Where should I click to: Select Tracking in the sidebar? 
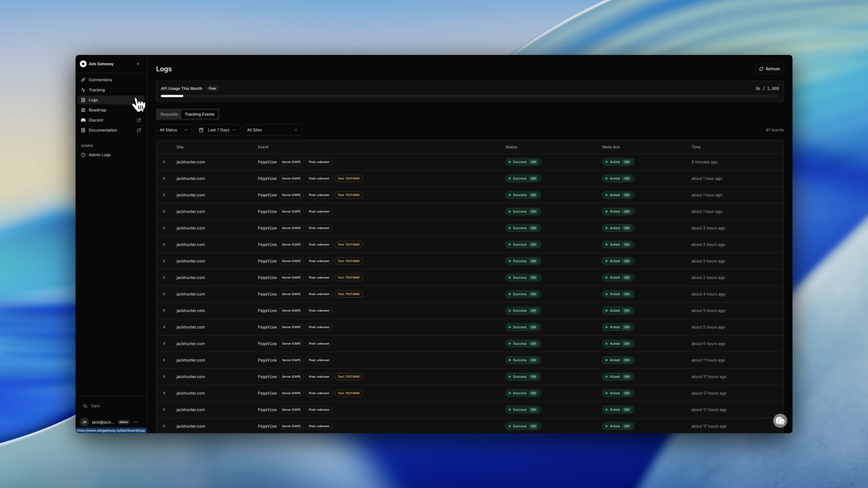tap(97, 90)
